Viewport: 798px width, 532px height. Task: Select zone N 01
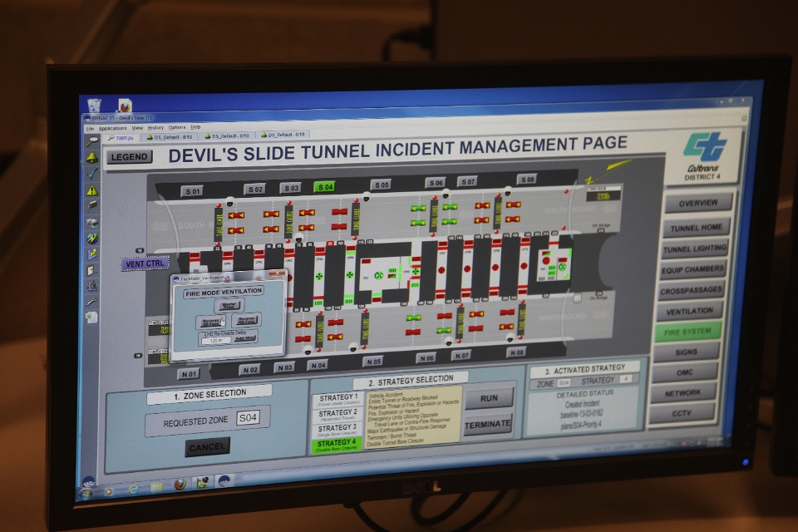[x=189, y=374]
